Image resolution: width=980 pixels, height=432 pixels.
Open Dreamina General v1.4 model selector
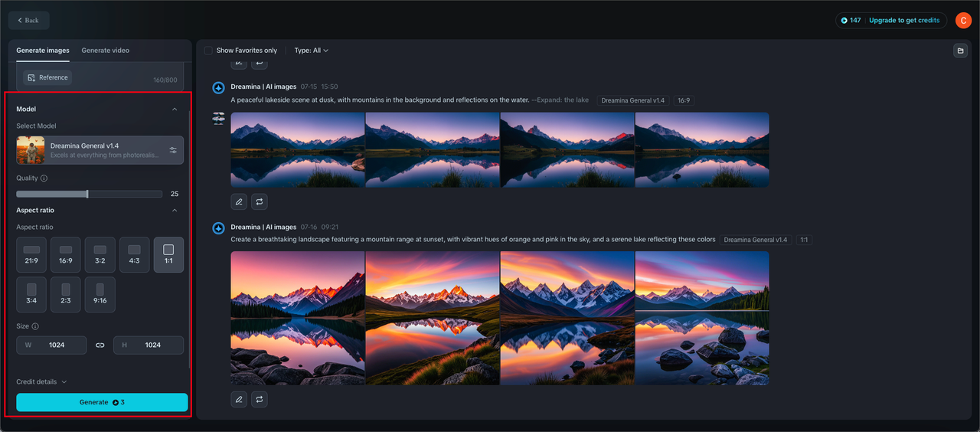(100, 150)
